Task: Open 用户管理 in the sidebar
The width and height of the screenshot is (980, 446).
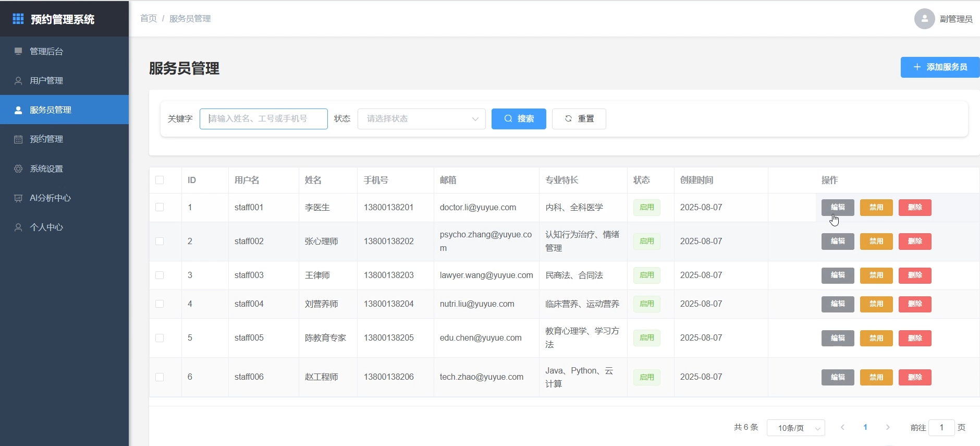Action: pos(64,80)
